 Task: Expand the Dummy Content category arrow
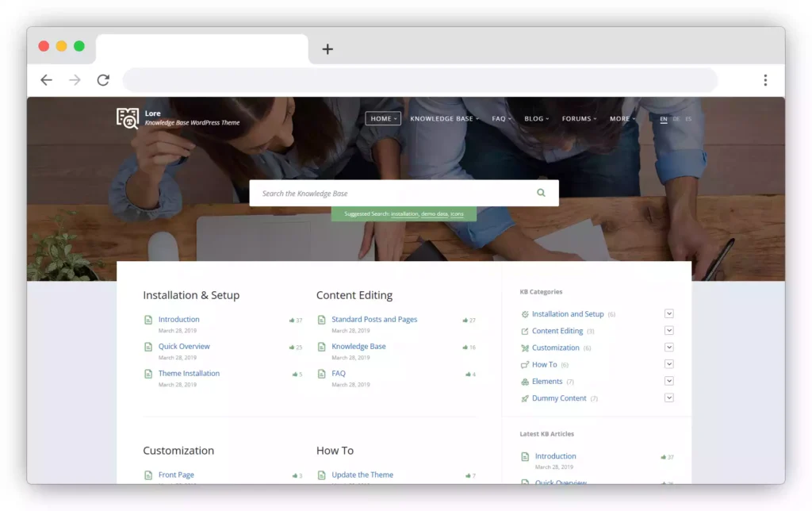click(669, 398)
